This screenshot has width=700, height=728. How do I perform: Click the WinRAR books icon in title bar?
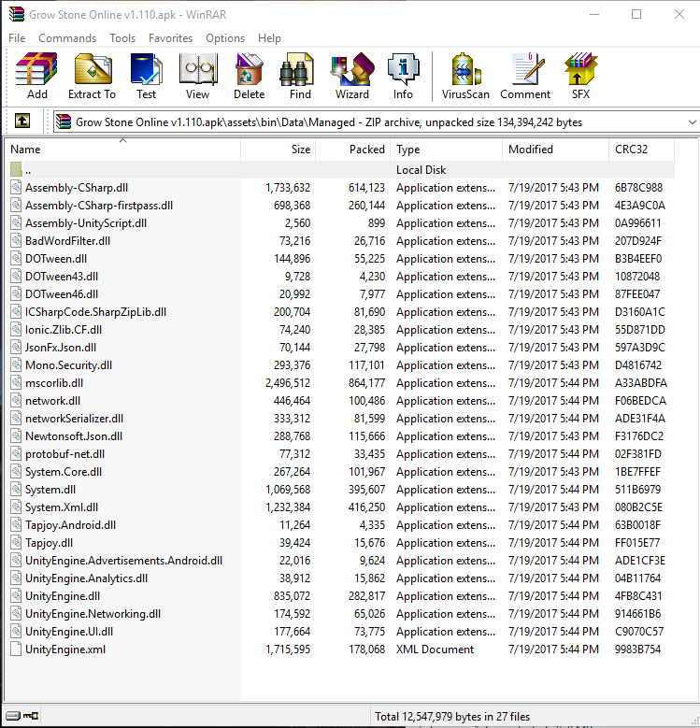pos(16,14)
